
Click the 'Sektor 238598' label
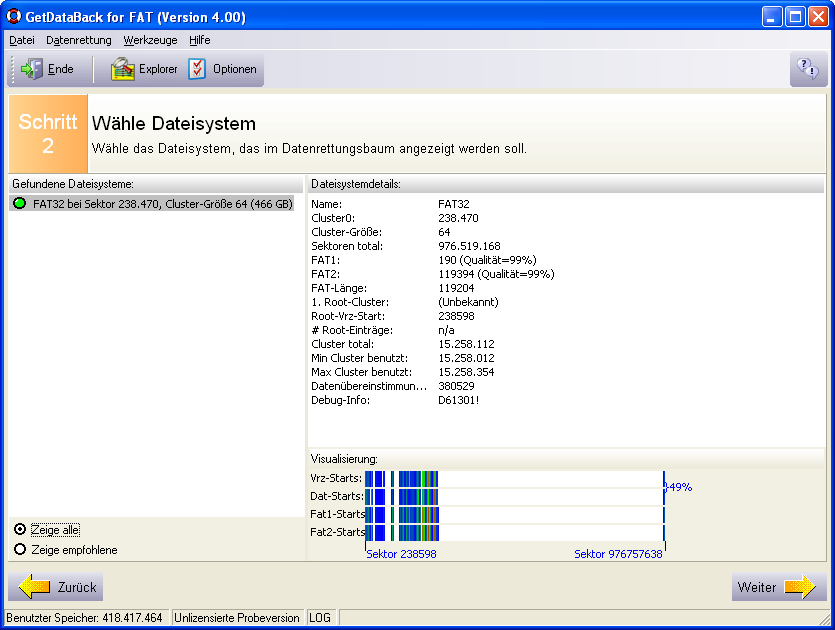coord(401,554)
